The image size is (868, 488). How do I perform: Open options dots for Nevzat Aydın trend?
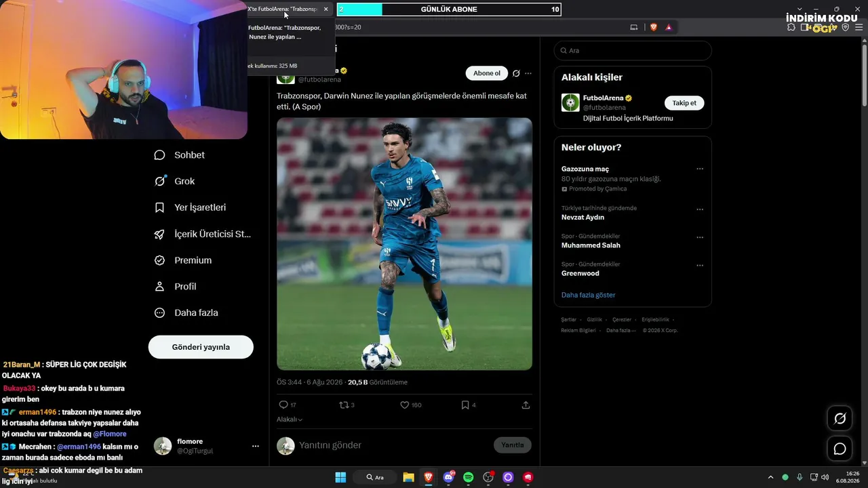tap(700, 209)
